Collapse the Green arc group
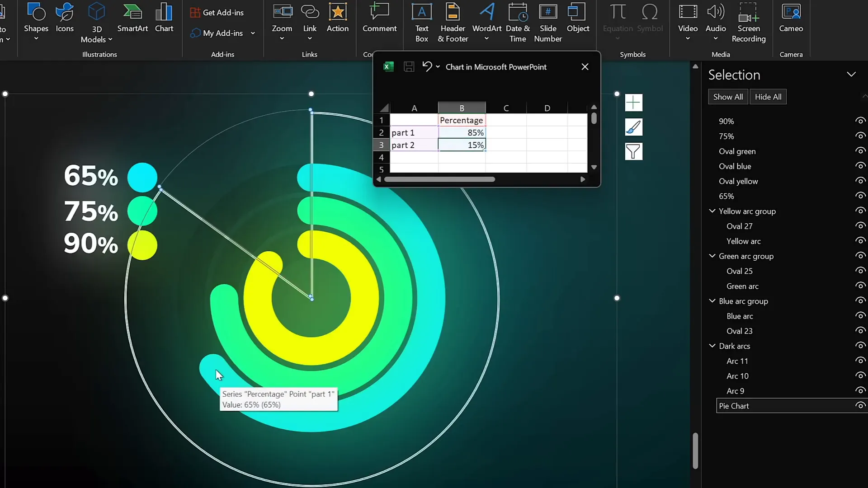 point(712,256)
